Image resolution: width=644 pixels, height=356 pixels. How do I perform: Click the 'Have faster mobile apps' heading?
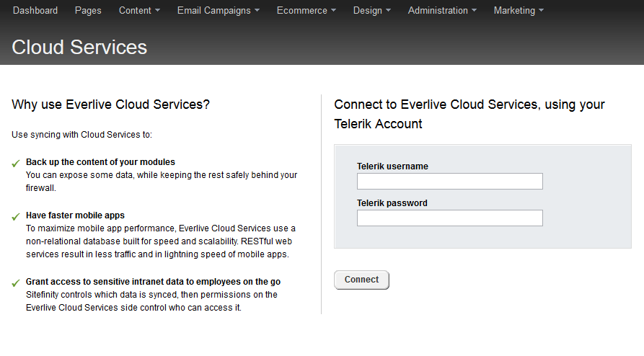(75, 215)
